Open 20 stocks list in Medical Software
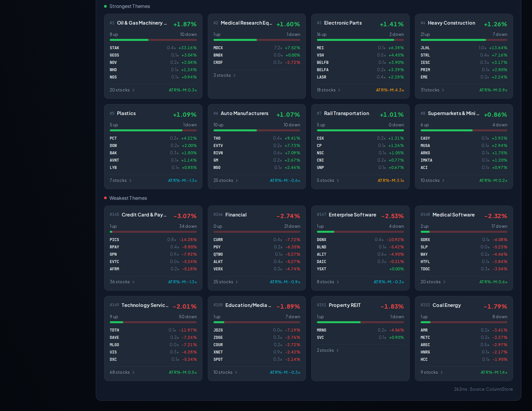 click(x=433, y=282)
